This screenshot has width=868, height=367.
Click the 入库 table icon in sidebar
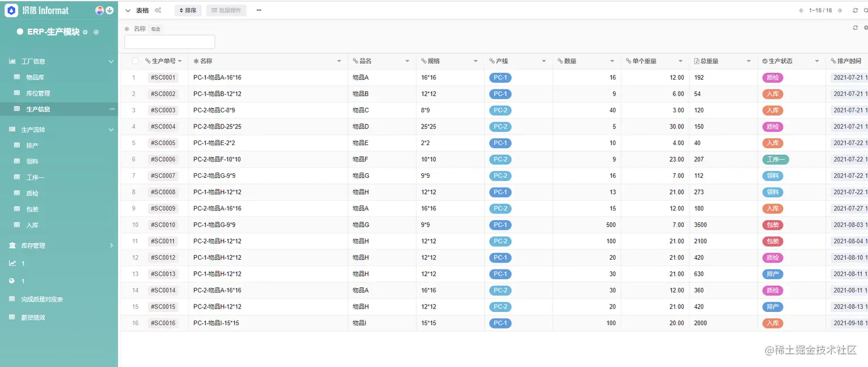17,225
